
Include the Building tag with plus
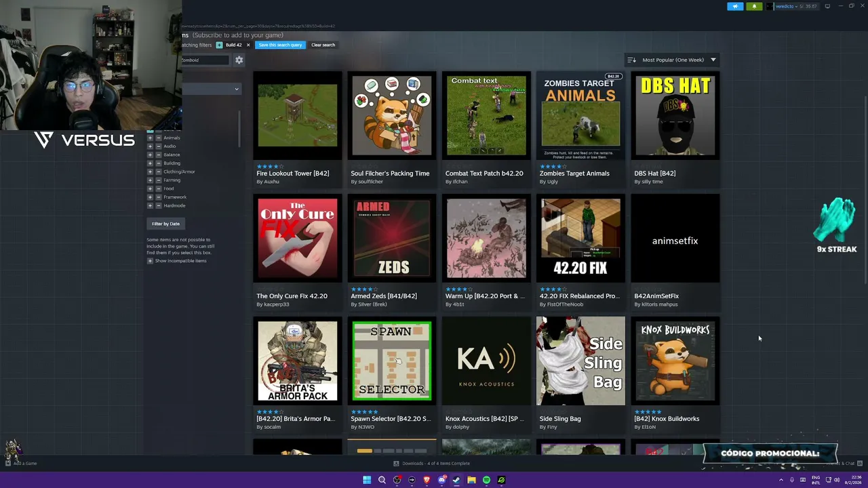tap(150, 163)
